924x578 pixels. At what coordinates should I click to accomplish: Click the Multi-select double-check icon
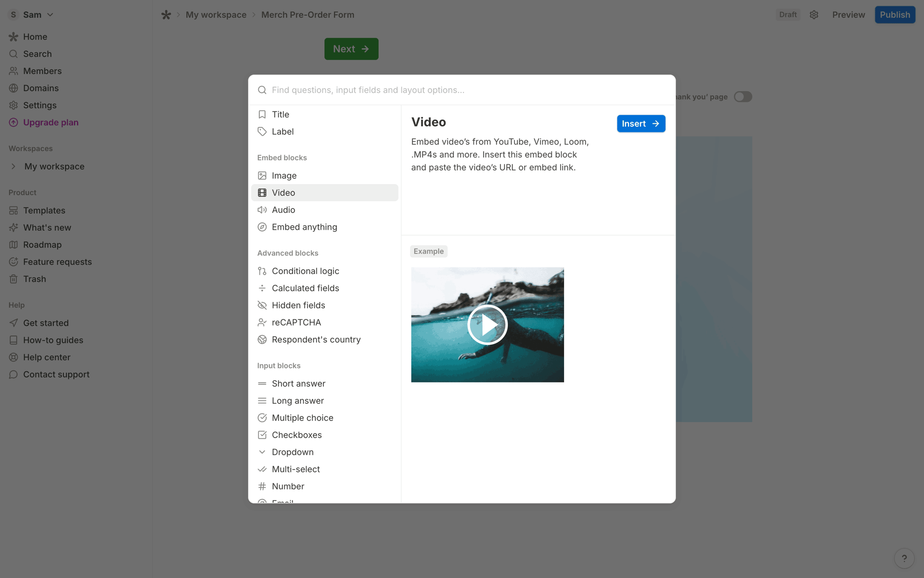tap(262, 469)
